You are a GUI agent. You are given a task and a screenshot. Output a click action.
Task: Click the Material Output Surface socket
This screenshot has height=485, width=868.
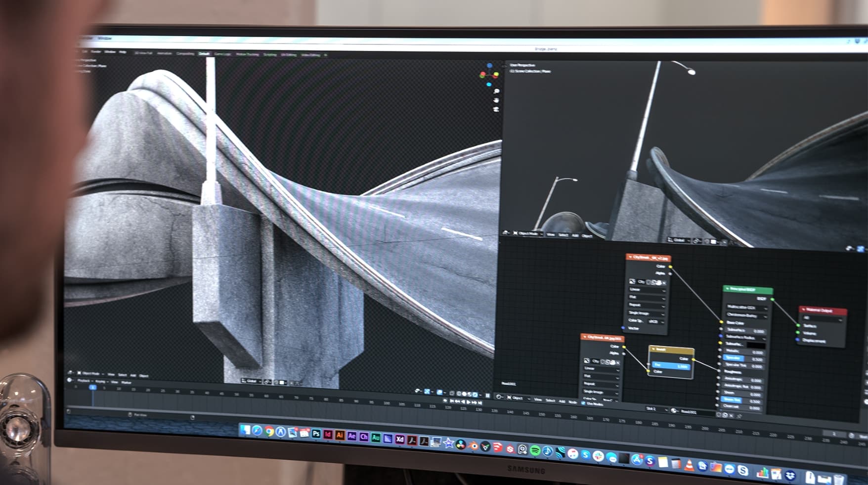pyautogui.click(x=798, y=325)
